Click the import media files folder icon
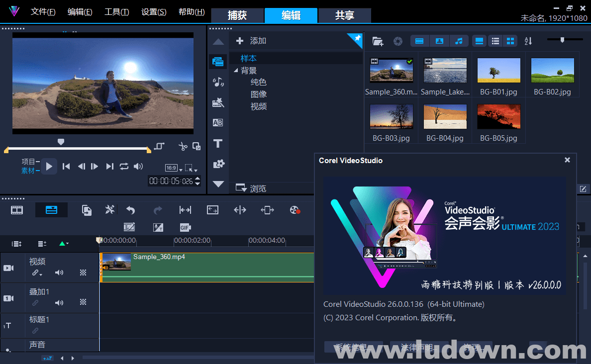 tap(378, 41)
